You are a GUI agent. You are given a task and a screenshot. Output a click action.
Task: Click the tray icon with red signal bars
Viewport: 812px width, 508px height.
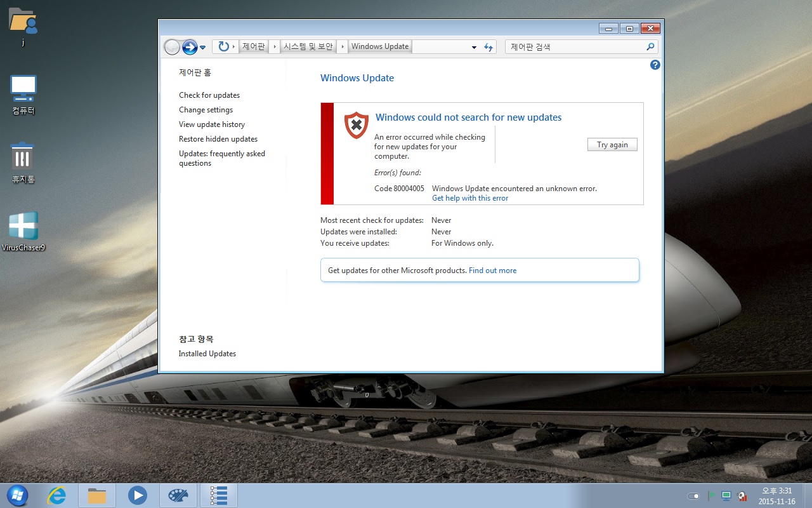tap(742, 495)
